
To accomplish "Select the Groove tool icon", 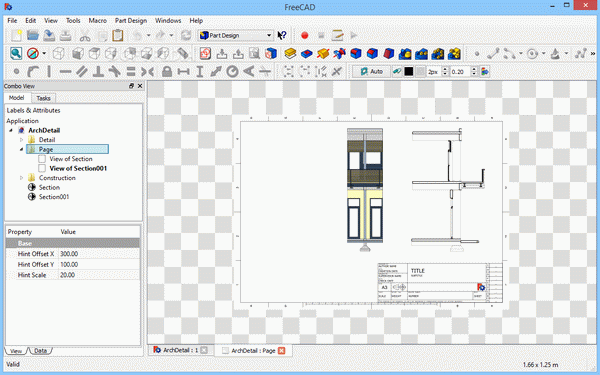I will [x=339, y=54].
